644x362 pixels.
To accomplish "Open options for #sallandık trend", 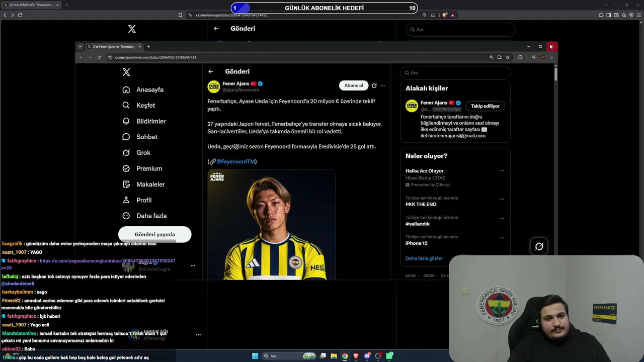I will 502,218.
